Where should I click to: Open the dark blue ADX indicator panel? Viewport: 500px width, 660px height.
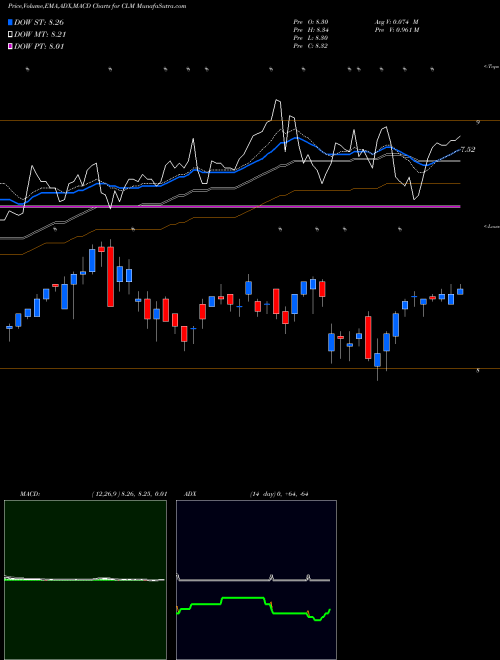point(256,580)
